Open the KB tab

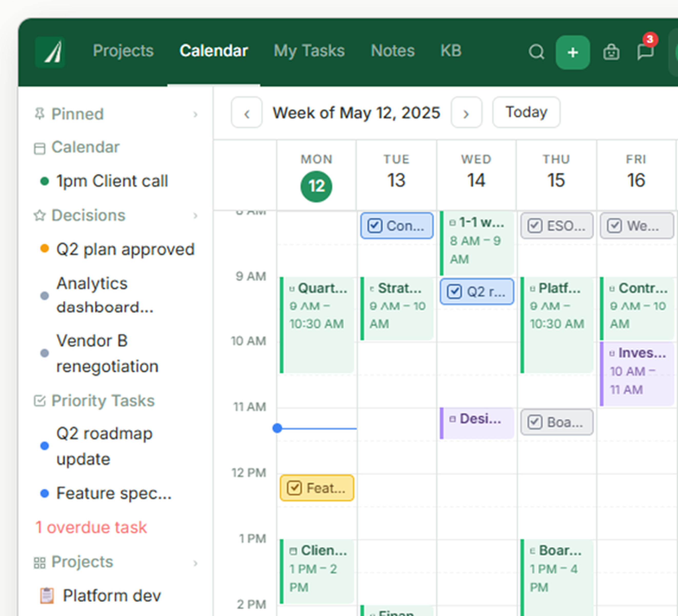pyautogui.click(x=451, y=51)
